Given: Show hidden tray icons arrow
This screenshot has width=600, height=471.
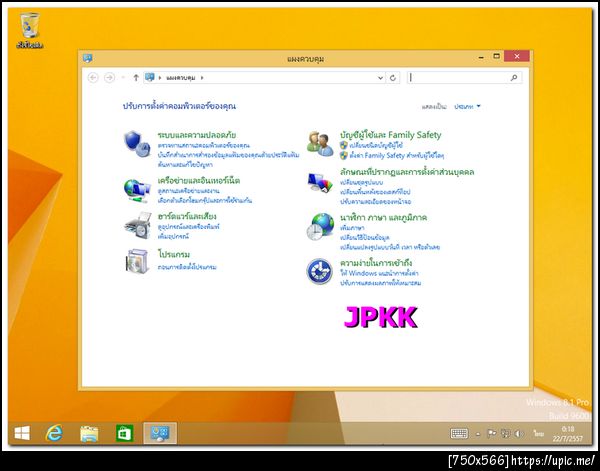Looking at the screenshot, I should (x=478, y=434).
